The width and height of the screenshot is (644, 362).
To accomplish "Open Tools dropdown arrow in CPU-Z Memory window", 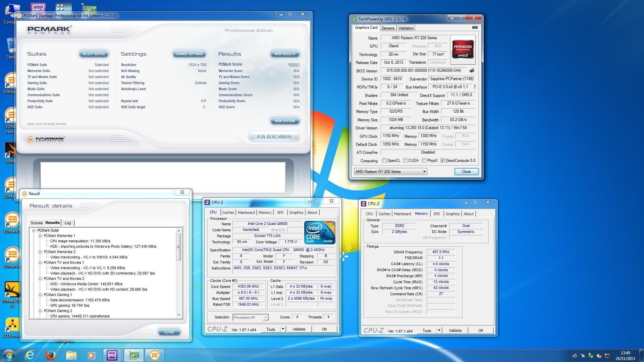I will pyautogui.click(x=439, y=330).
